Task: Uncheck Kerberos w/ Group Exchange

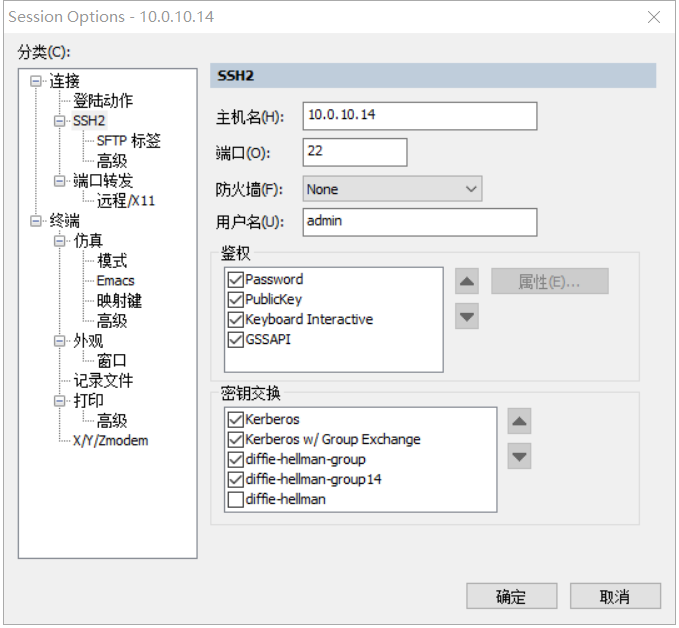Action: coord(236,440)
